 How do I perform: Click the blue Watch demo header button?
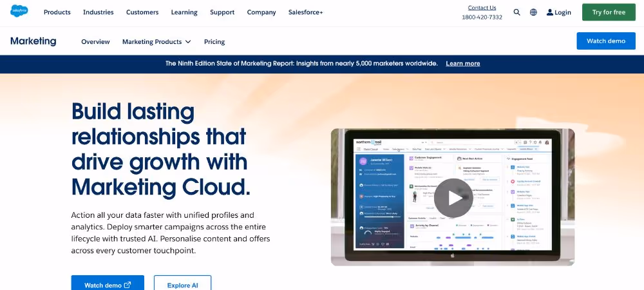[606, 41]
